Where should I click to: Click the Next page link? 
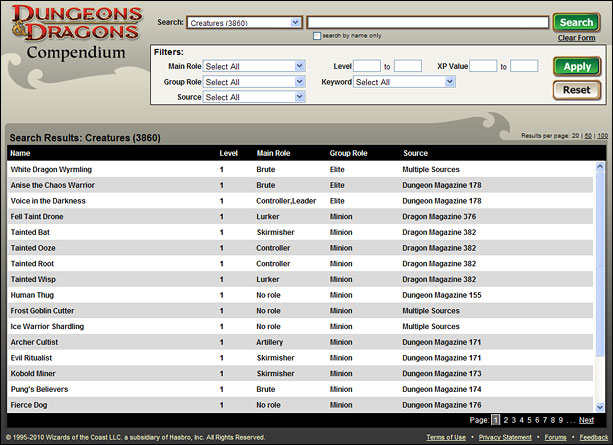[586, 420]
